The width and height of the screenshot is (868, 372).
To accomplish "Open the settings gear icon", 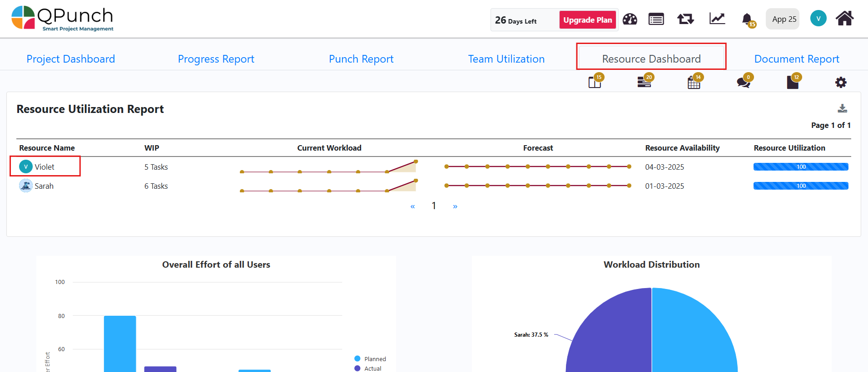I will coord(841,82).
